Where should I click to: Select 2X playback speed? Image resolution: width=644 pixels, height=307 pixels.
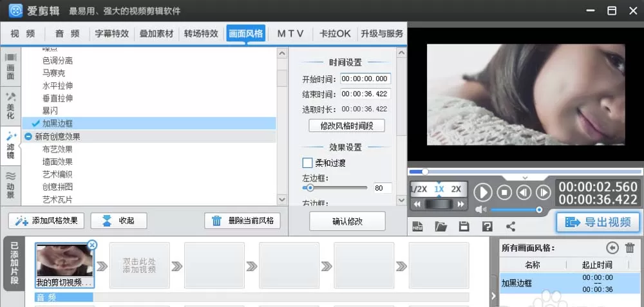coord(456,189)
